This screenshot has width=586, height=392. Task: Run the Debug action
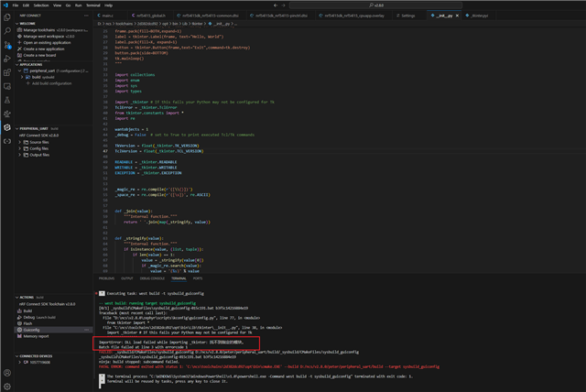pos(28,317)
